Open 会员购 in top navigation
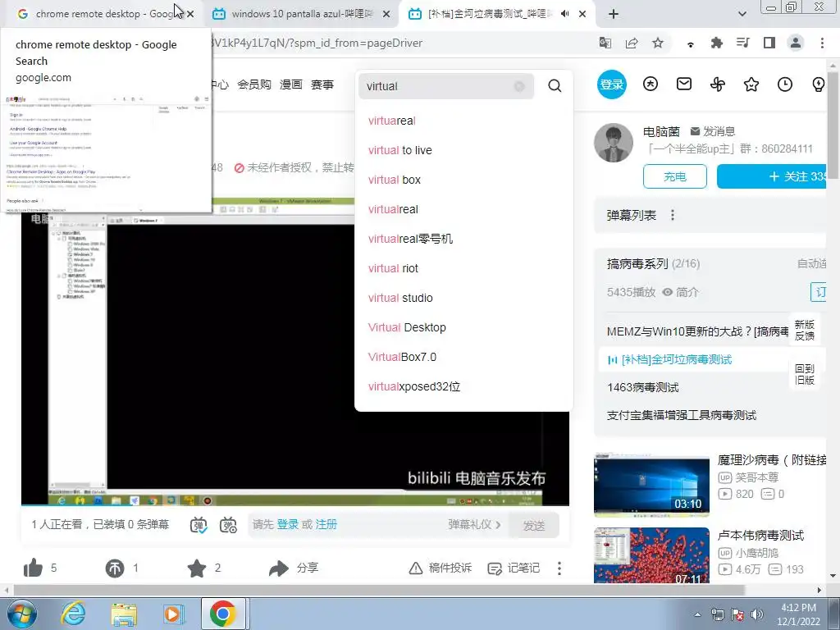Viewport: 840px width, 630px height. (254, 84)
